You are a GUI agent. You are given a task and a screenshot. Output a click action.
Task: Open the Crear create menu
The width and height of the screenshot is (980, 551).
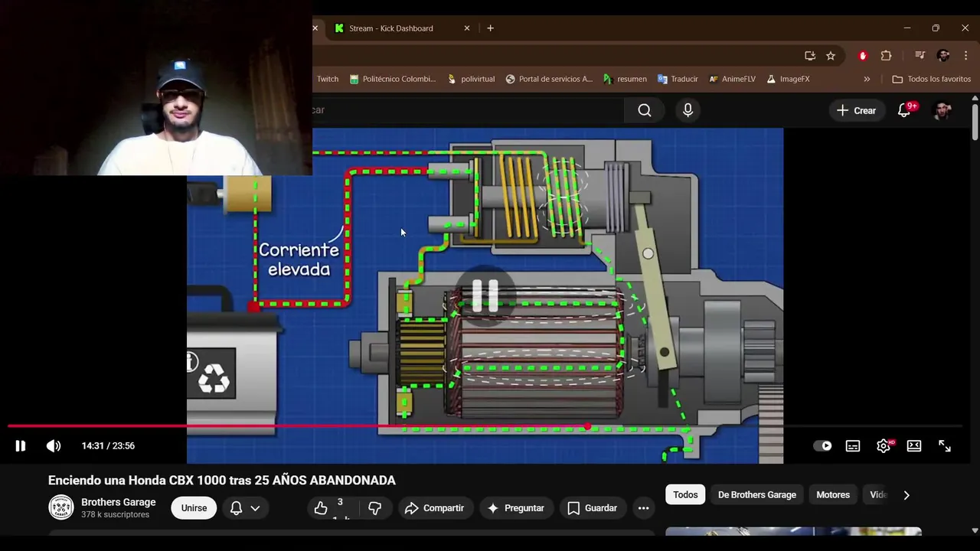point(856,110)
